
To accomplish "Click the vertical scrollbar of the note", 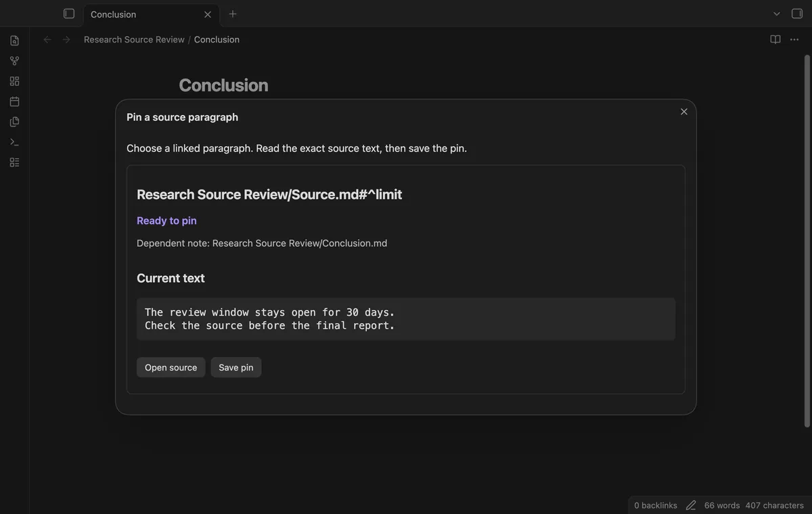I will (807, 240).
